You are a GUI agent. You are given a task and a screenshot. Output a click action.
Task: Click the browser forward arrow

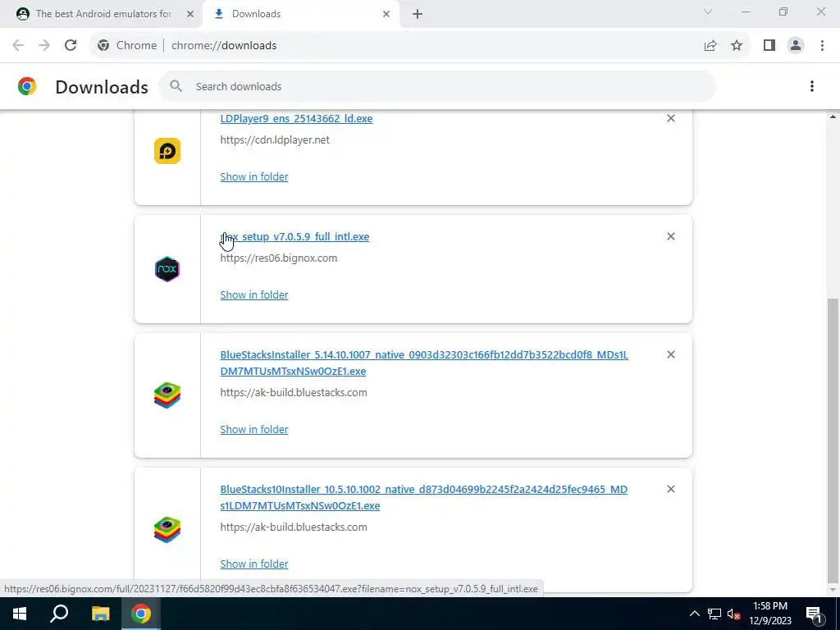(x=44, y=46)
